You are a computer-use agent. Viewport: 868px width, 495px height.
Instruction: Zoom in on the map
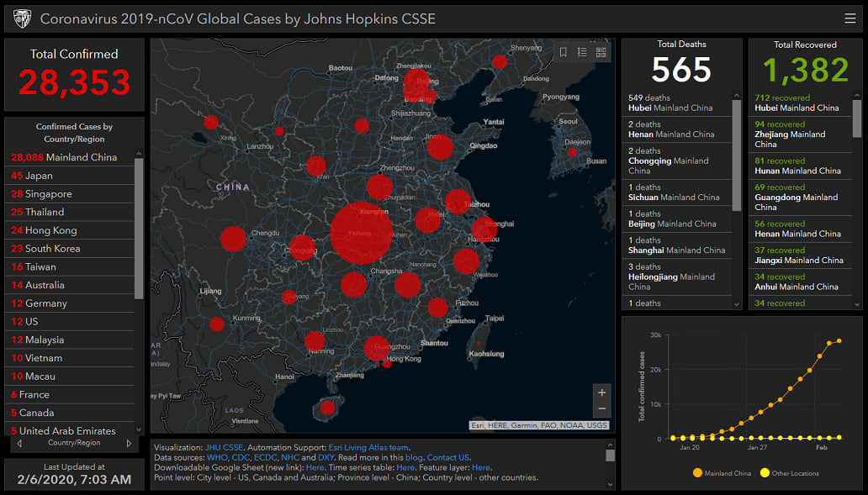[x=601, y=392]
